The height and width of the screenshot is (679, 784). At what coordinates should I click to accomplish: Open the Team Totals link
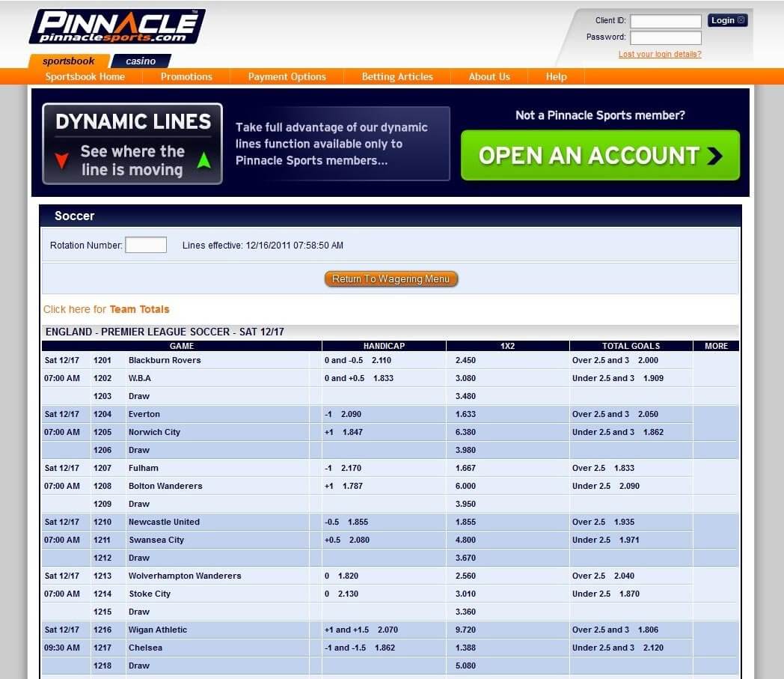tap(139, 309)
